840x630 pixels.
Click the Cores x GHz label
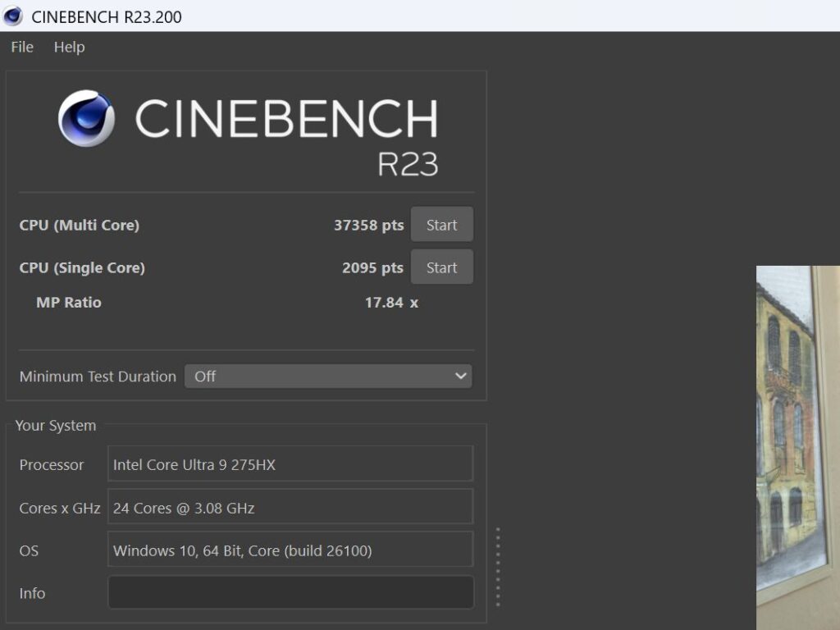click(59, 508)
